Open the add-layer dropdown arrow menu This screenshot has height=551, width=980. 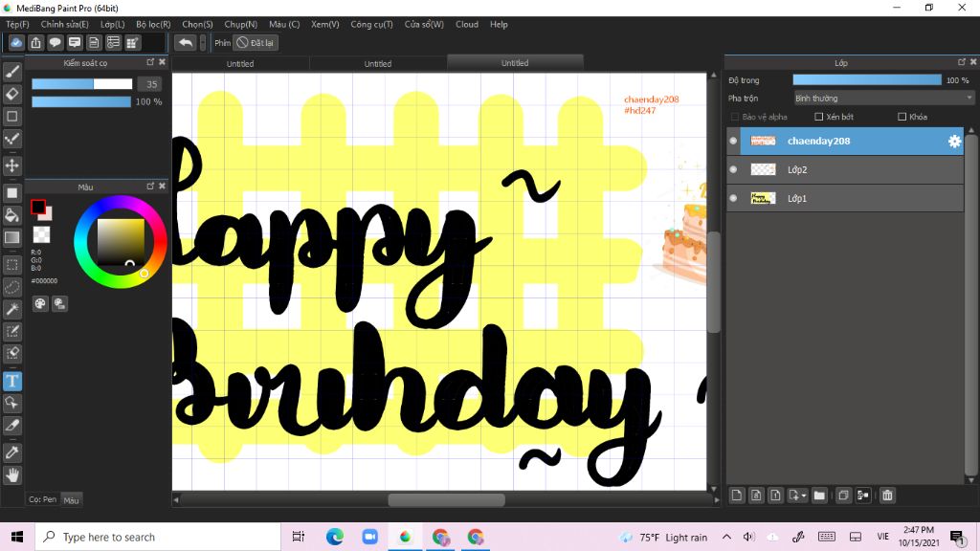(804, 496)
